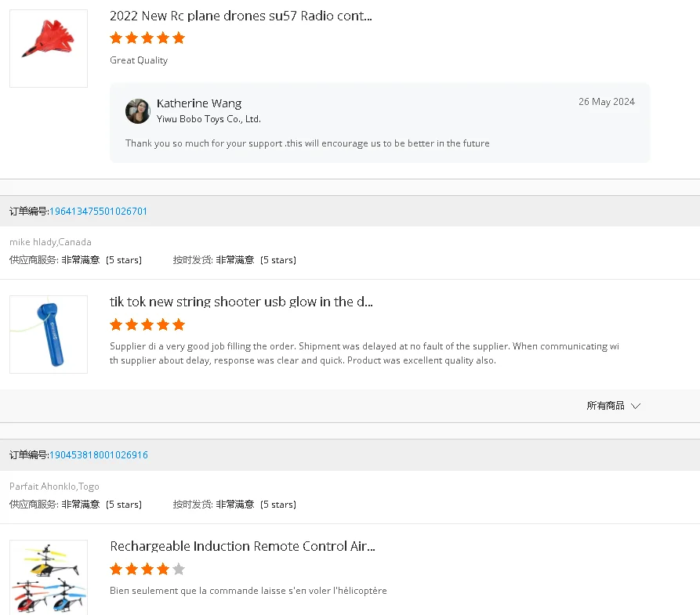Open the 2022 New Rc plane drones title
Screen dimensions: 700x615
(241, 16)
